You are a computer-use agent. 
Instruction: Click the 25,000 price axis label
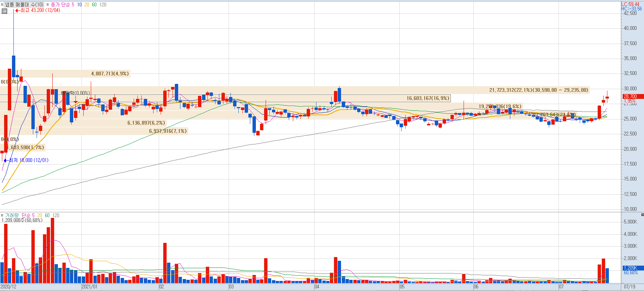631,119
